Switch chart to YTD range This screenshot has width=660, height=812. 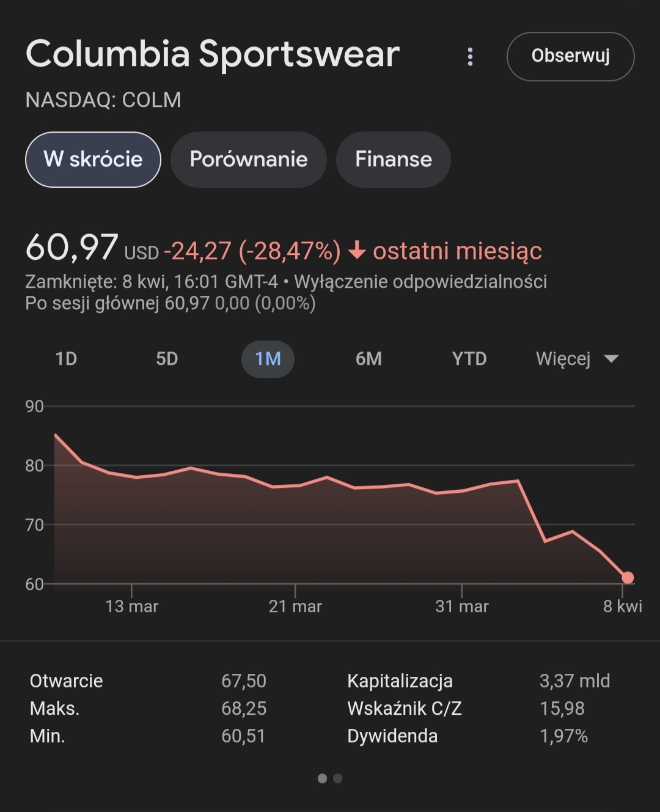point(469,359)
